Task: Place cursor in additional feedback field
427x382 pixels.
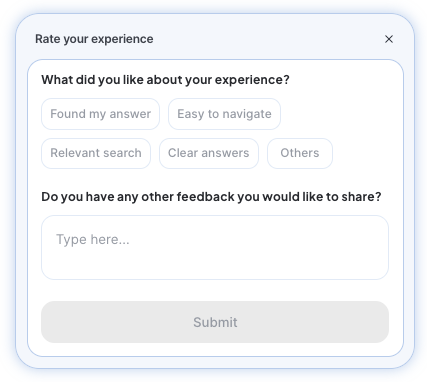Action: click(x=215, y=247)
